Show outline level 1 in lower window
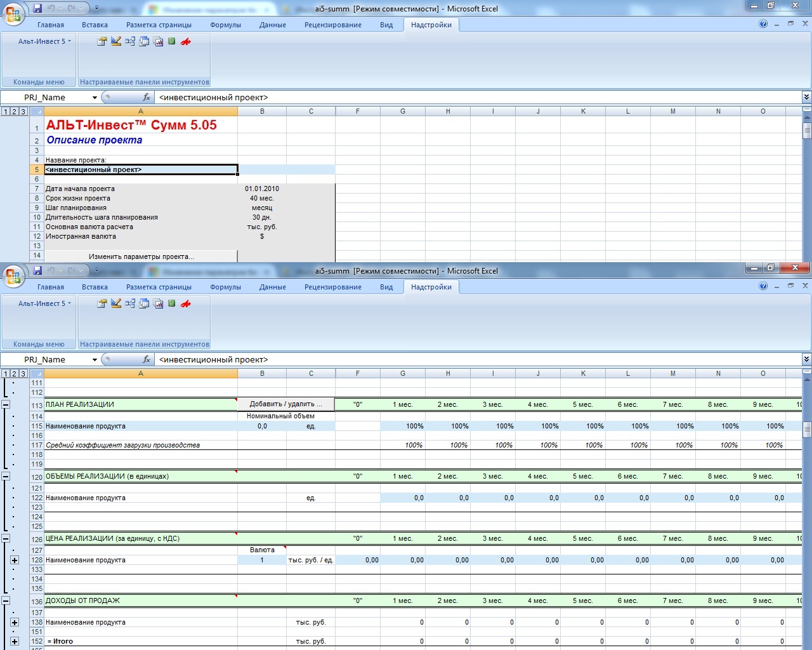This screenshot has height=650, width=812. (x=5, y=373)
